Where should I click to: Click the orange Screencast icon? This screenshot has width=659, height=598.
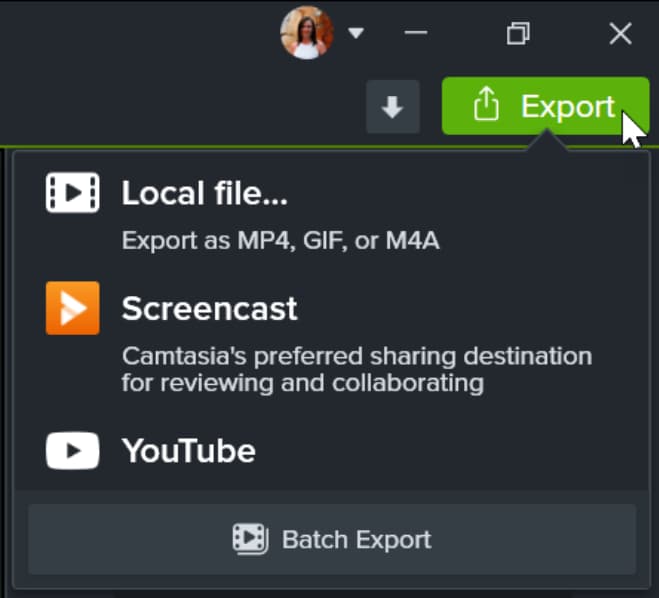click(x=72, y=308)
